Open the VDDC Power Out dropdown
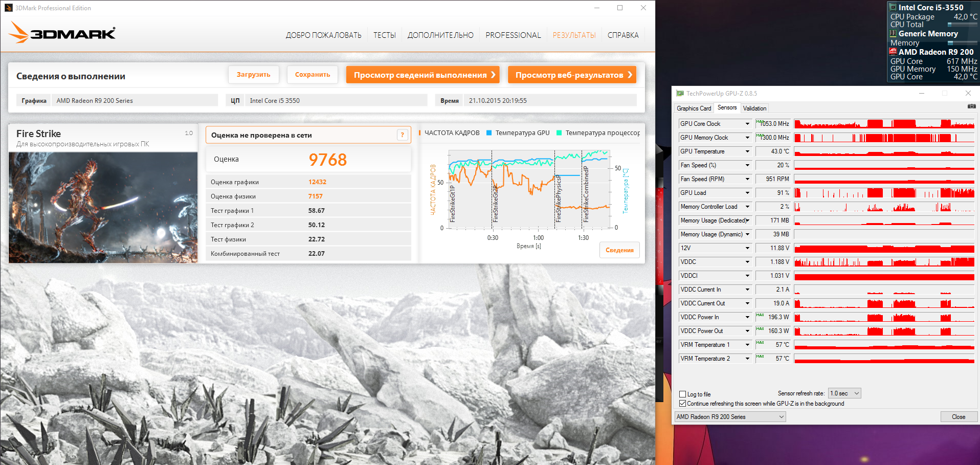980x465 pixels. tap(747, 331)
